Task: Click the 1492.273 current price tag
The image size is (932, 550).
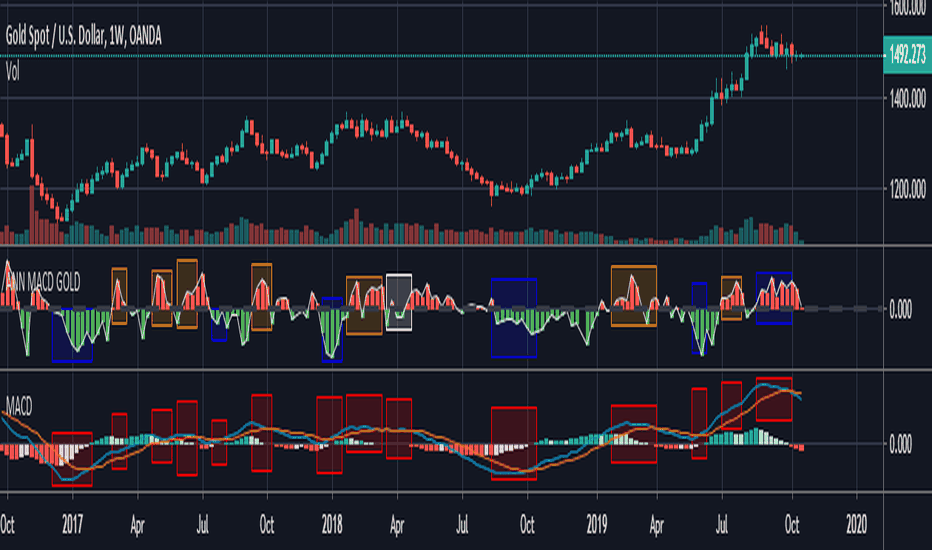Action: [x=907, y=55]
